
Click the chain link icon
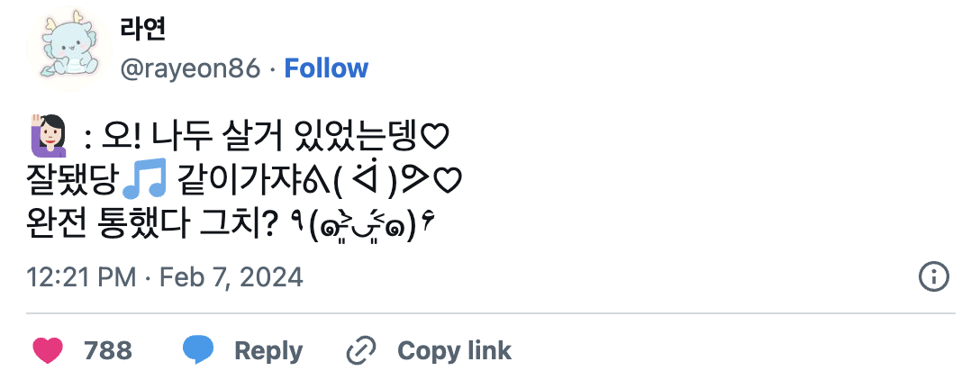(x=361, y=349)
